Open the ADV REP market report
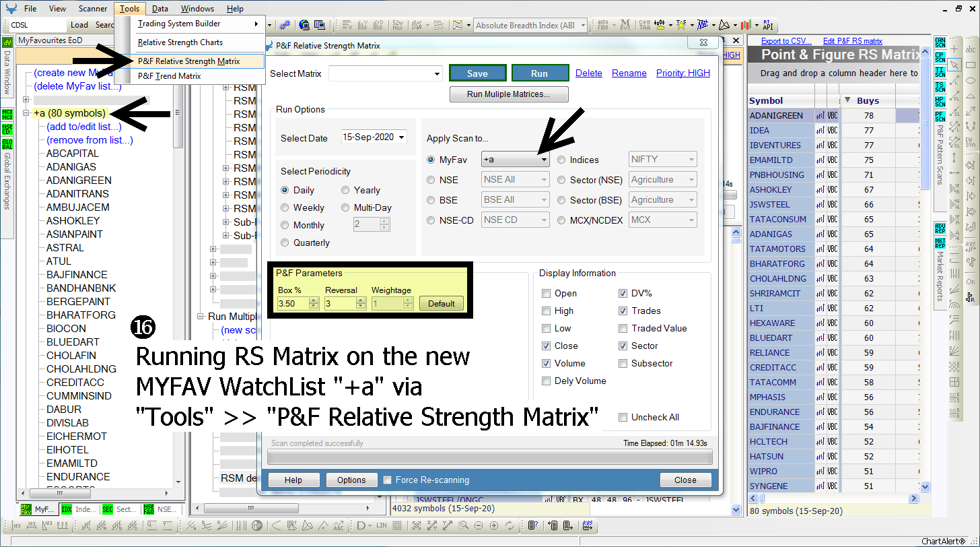This screenshot has height=547, width=980. coord(940,228)
